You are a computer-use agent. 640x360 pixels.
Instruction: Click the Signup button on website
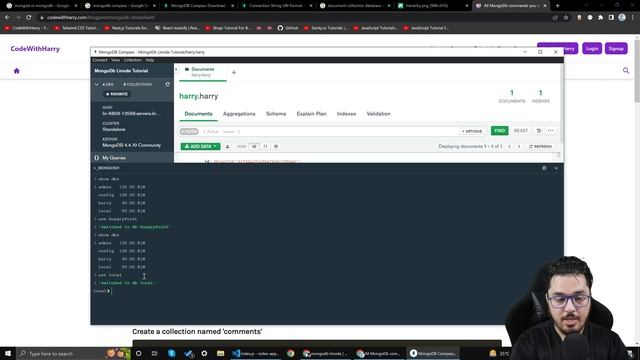coord(616,49)
